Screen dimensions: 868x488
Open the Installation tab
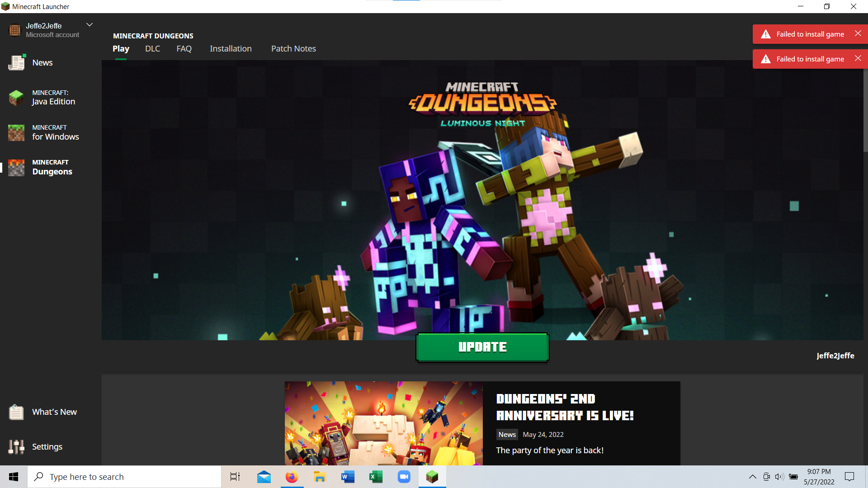coord(231,49)
